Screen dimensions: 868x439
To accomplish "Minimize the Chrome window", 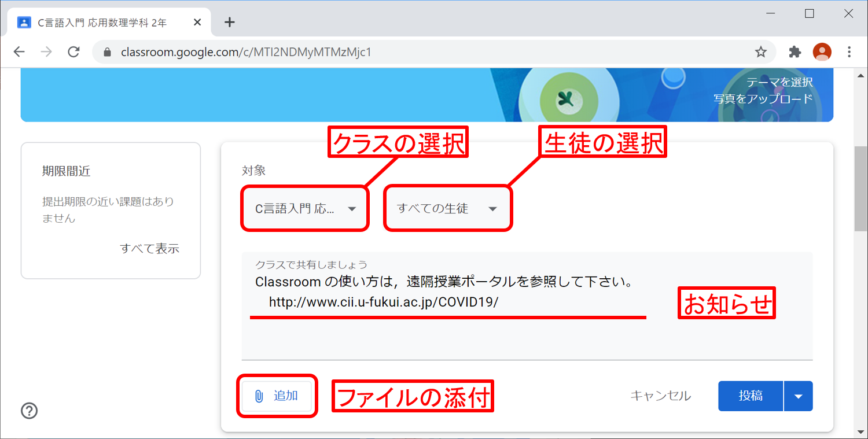I will coord(770,14).
